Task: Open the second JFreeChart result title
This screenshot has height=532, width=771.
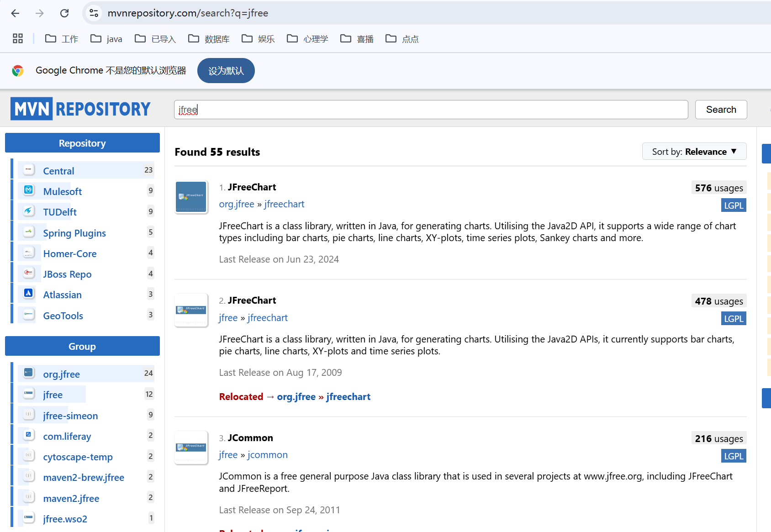Action: click(x=252, y=300)
